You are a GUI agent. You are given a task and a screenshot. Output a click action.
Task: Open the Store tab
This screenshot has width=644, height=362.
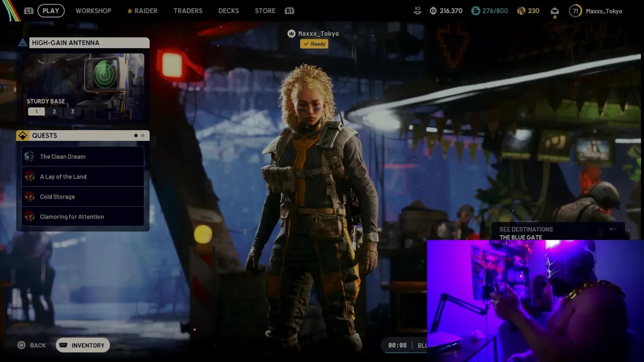tap(265, 11)
